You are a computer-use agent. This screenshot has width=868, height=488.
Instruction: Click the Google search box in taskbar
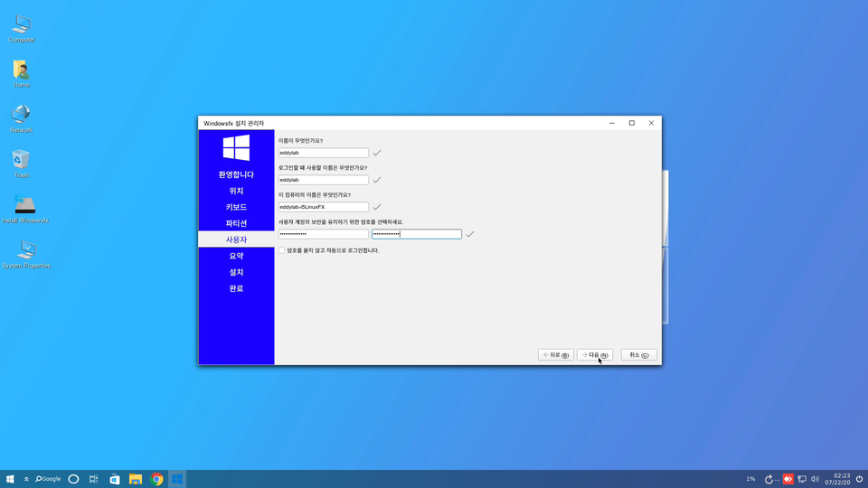48,479
